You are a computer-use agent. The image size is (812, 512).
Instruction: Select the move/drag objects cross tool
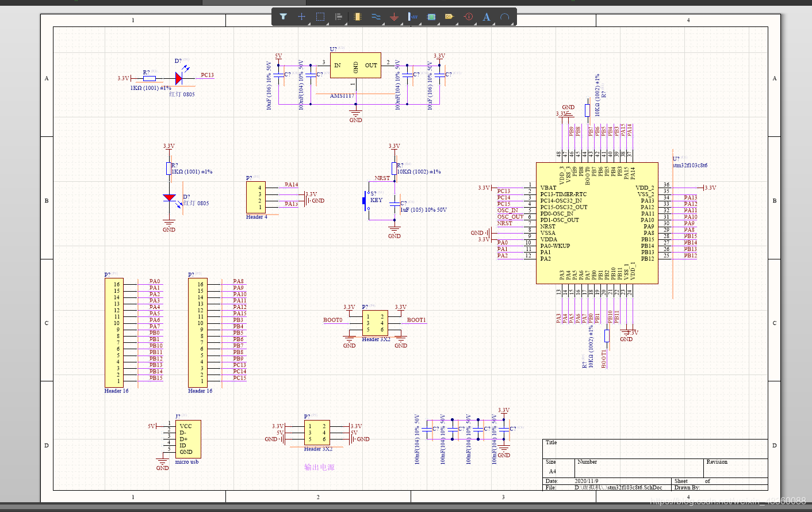301,17
